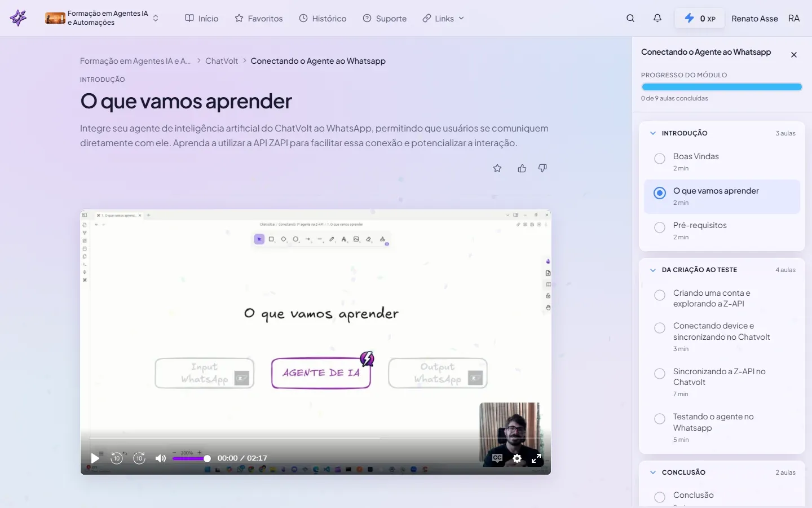The image size is (812, 508).
Task: Mute the video volume
Action: coord(161,458)
